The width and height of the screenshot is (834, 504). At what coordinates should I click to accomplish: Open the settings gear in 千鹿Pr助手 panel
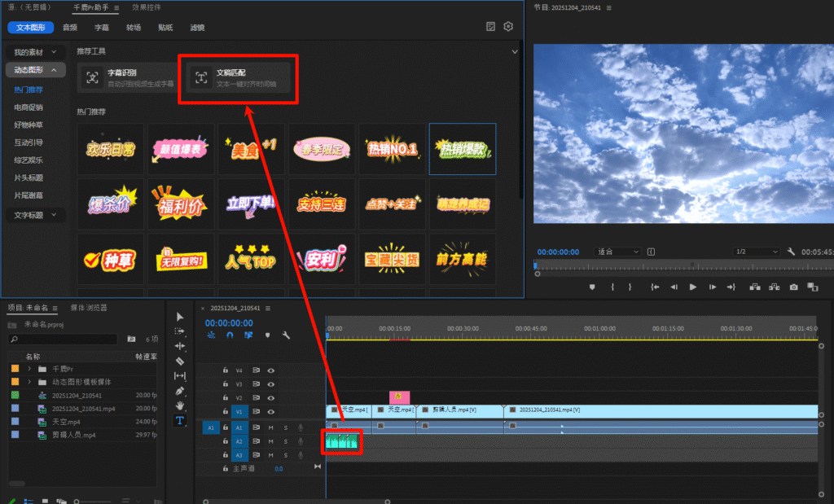[x=508, y=27]
